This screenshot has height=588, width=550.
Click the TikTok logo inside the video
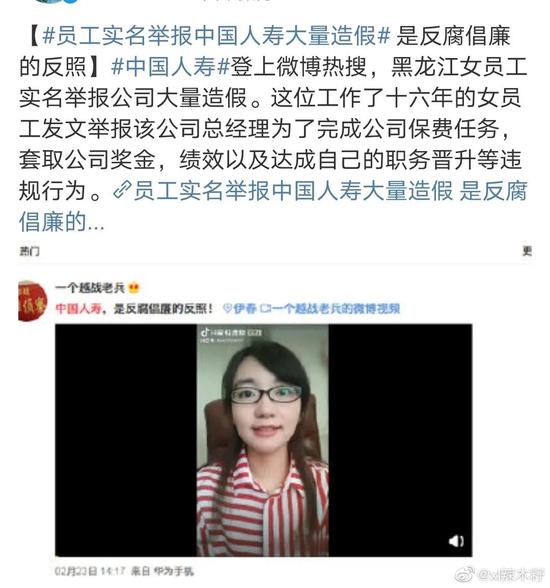[x=205, y=332]
